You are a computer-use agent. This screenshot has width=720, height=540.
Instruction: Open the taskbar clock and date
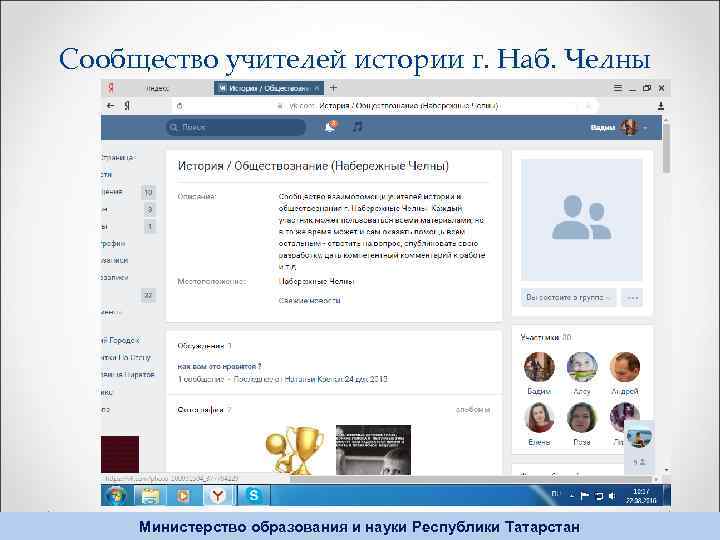point(641,496)
